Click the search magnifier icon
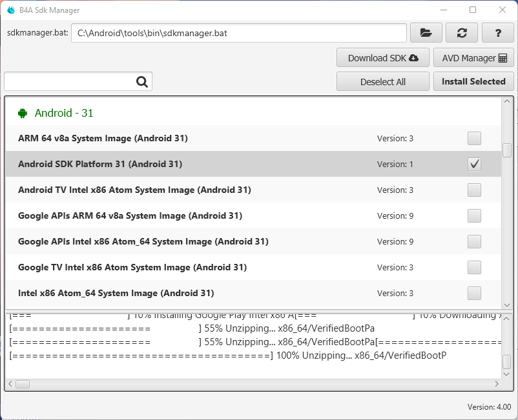The width and height of the screenshot is (518, 420). 142,81
